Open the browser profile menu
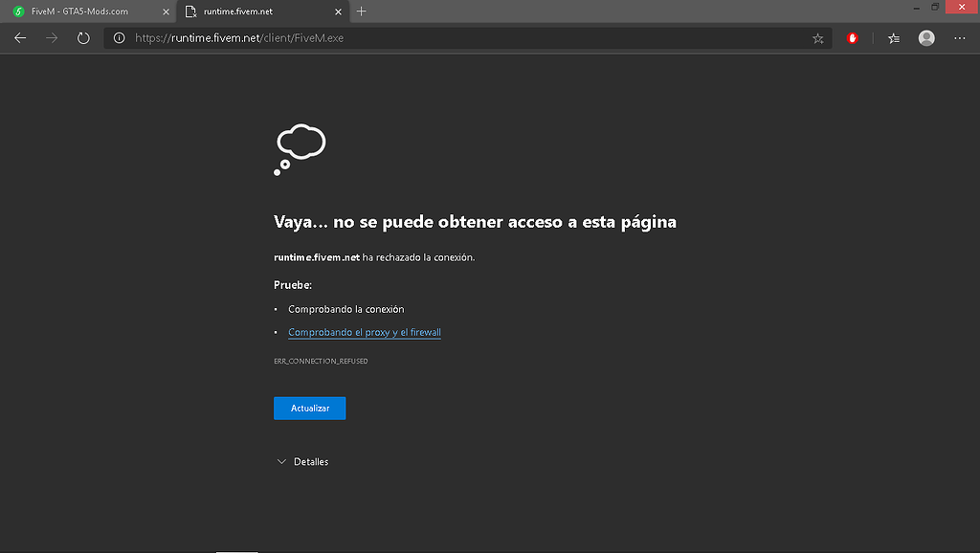This screenshot has width=980, height=553. [926, 38]
